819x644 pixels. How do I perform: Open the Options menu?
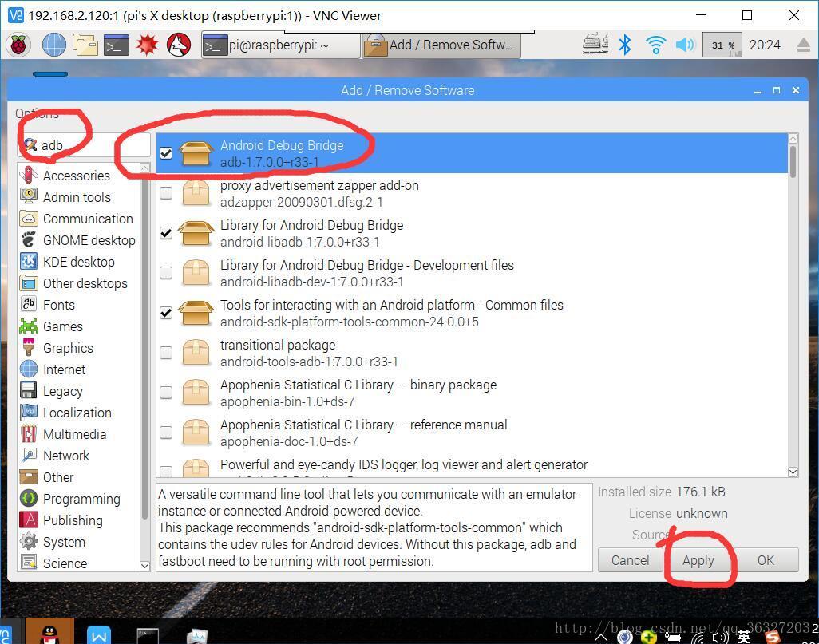37,113
